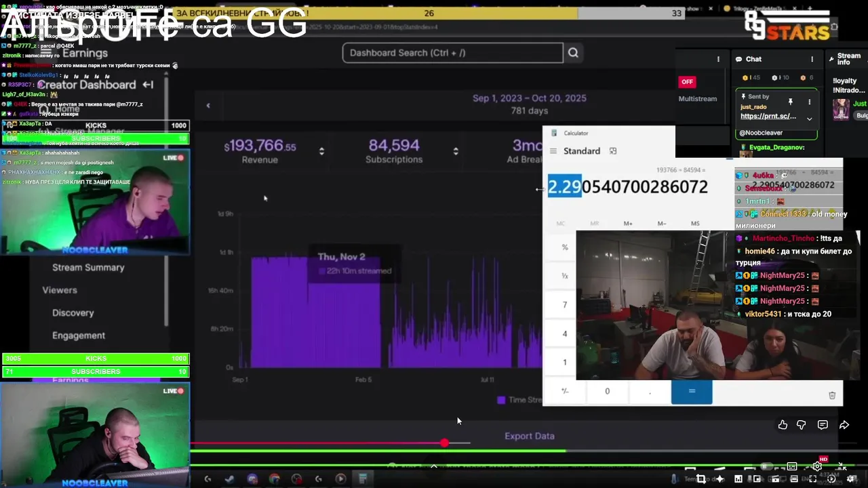This screenshot has height=488, width=868.
Task: Open YouTube settings gear with HD badge
Action: [818, 466]
